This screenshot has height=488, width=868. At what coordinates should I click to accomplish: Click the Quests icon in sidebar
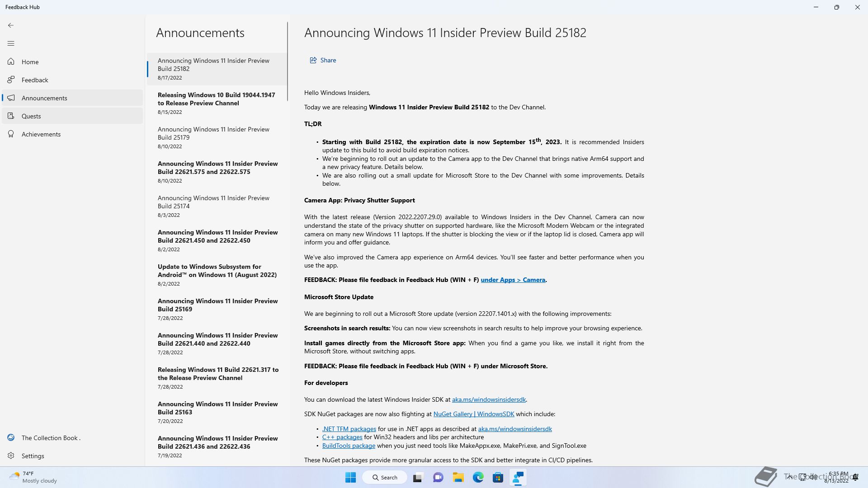(11, 116)
